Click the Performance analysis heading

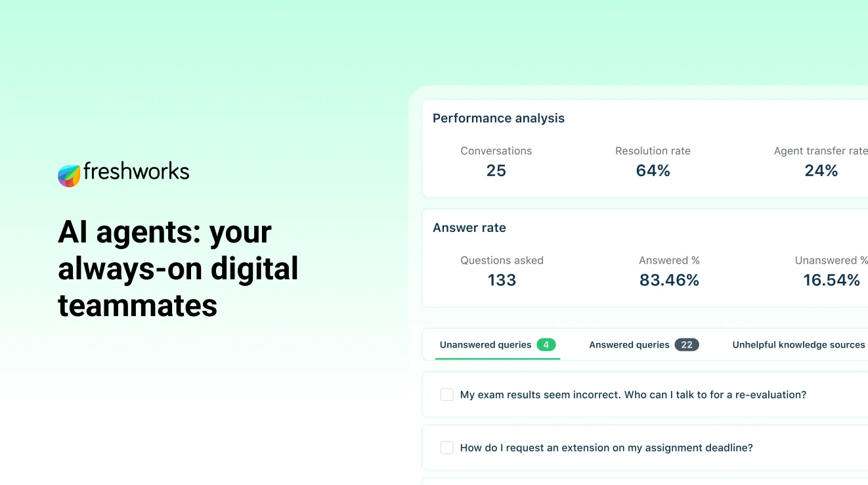(498, 118)
